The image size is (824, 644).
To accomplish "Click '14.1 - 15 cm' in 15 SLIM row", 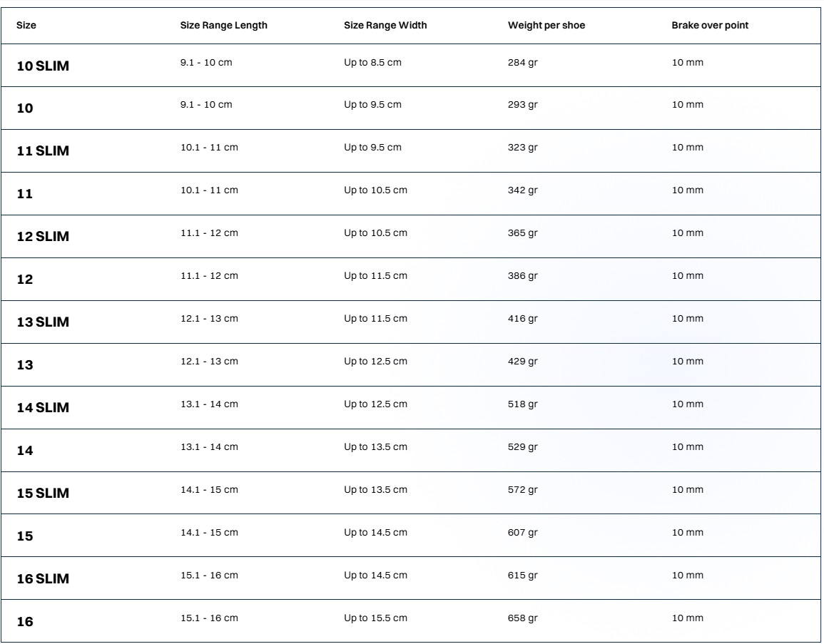I will pyautogui.click(x=209, y=490).
